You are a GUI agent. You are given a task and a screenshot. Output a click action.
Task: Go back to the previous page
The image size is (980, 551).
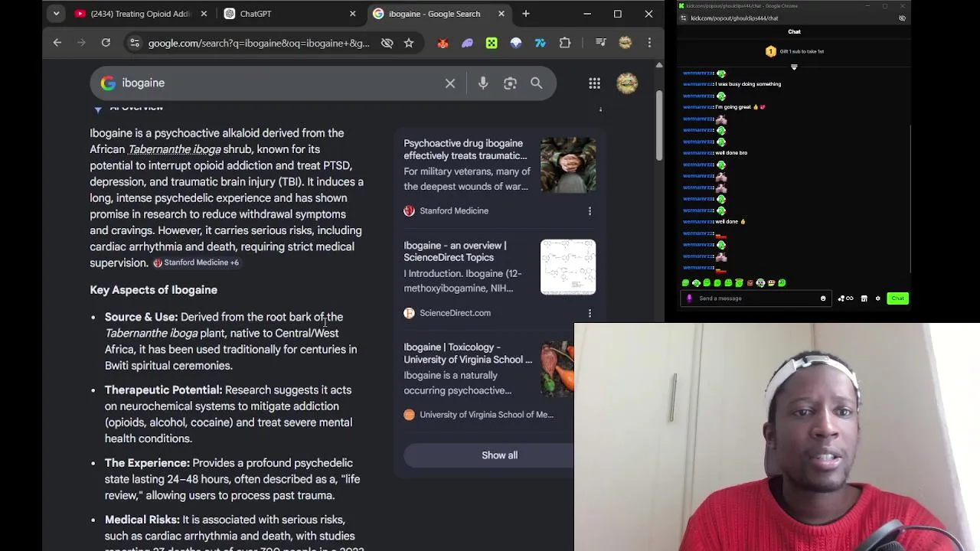pyautogui.click(x=57, y=43)
